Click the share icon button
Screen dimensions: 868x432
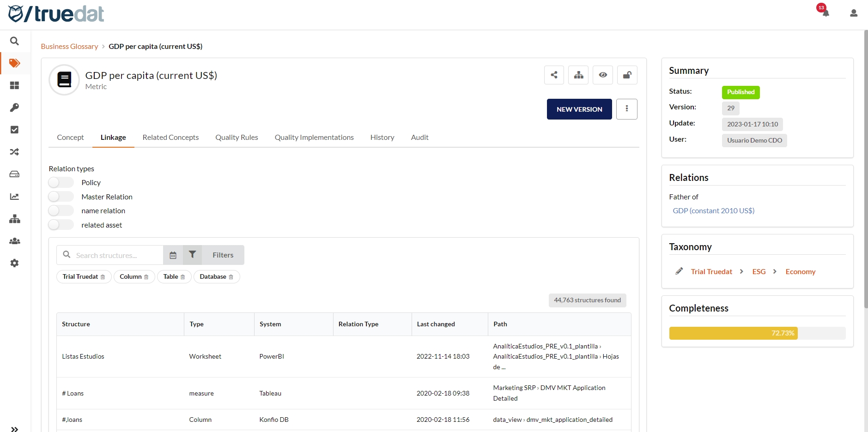[554, 75]
